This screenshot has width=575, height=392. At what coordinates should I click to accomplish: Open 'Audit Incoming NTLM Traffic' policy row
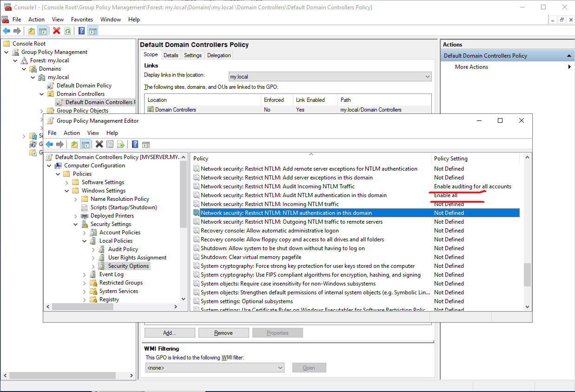[x=278, y=186]
